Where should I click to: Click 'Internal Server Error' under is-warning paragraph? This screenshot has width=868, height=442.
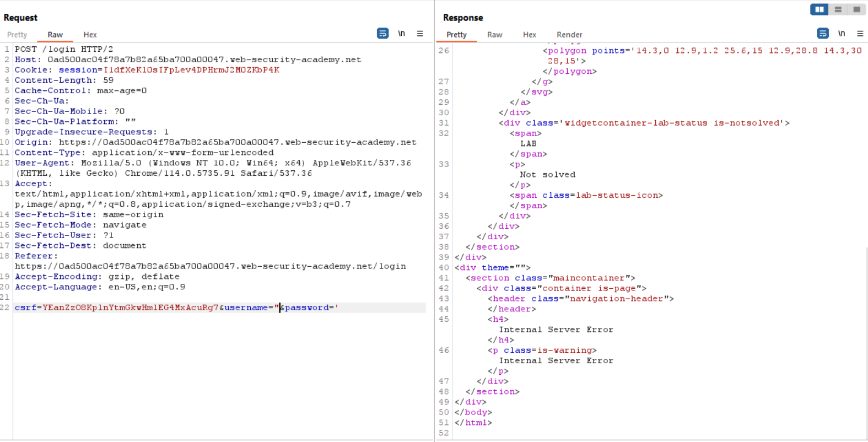556,361
